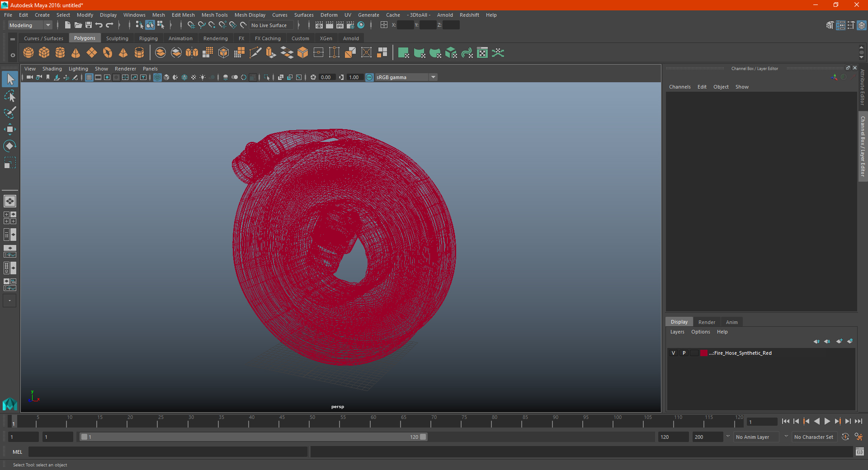
Task: Click the Multi-Cut knife shelf icon
Action: tap(255, 53)
